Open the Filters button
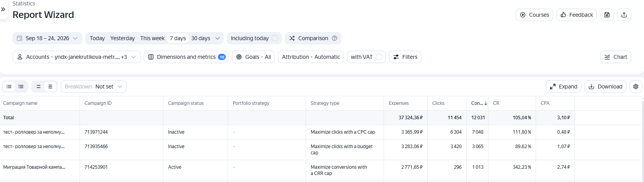The height and width of the screenshot is (182, 644). click(405, 57)
